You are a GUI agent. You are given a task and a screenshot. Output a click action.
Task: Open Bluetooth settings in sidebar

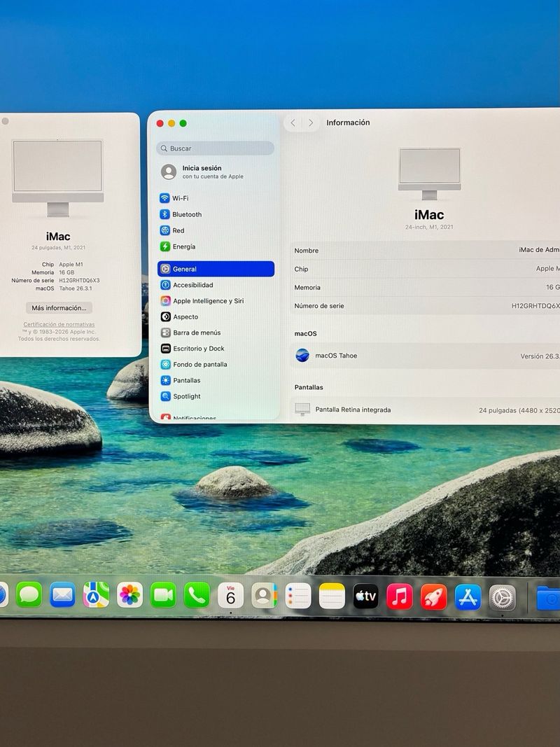click(215, 214)
